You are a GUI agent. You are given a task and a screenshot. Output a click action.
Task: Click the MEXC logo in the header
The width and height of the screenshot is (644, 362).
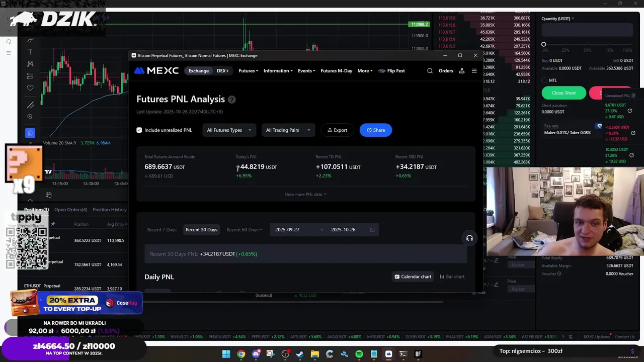click(x=156, y=71)
